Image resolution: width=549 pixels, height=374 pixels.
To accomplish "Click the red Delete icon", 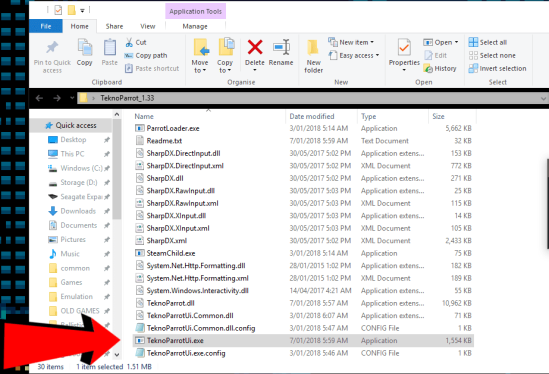I will pyautogui.click(x=255, y=47).
